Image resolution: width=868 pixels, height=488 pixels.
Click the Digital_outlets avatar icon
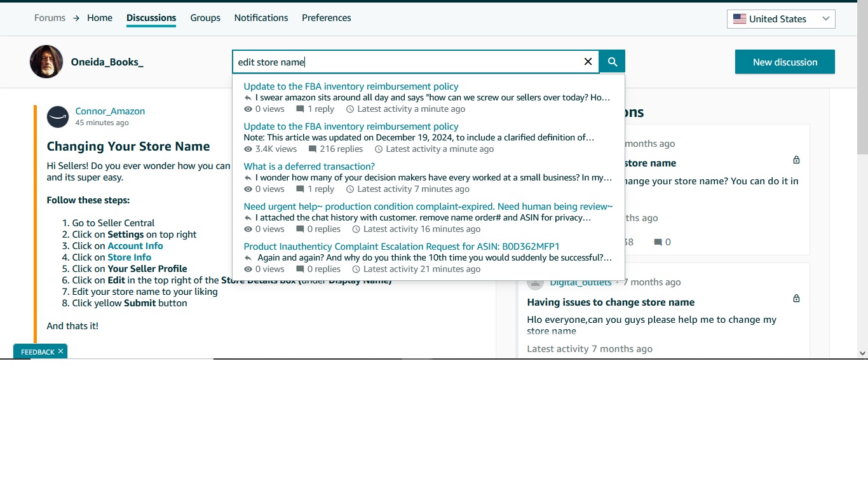[536, 282]
